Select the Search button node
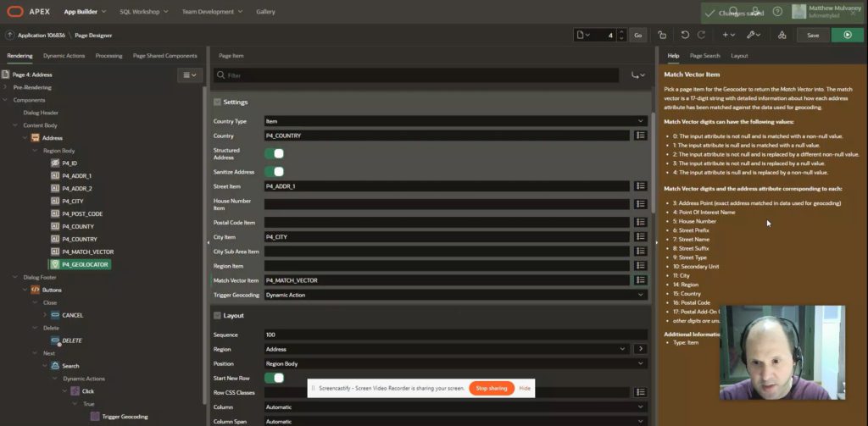 coord(64,366)
